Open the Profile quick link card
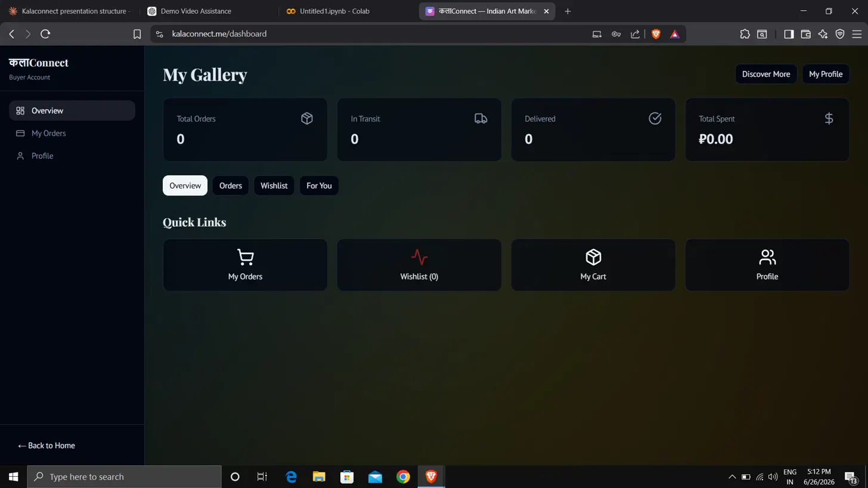 coord(767,265)
